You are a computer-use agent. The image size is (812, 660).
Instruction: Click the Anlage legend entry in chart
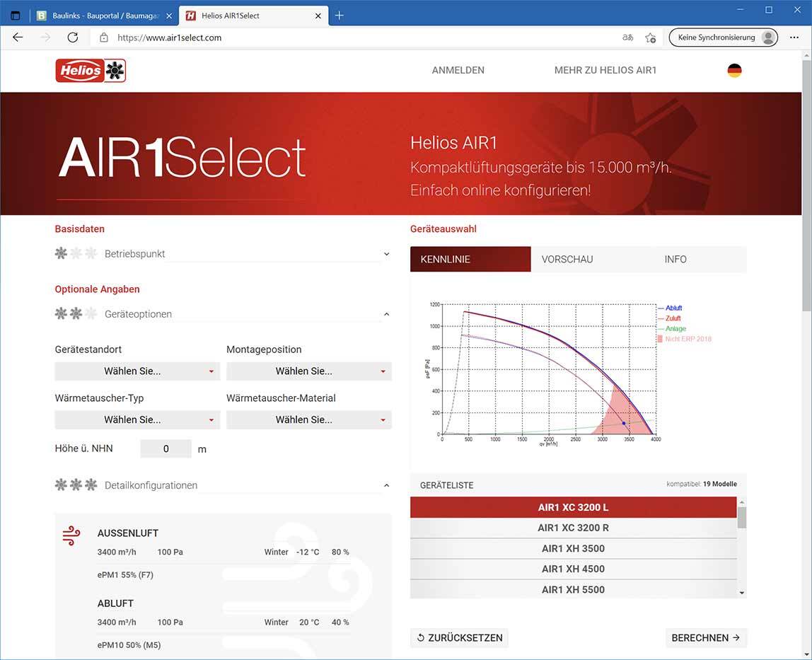672,328
